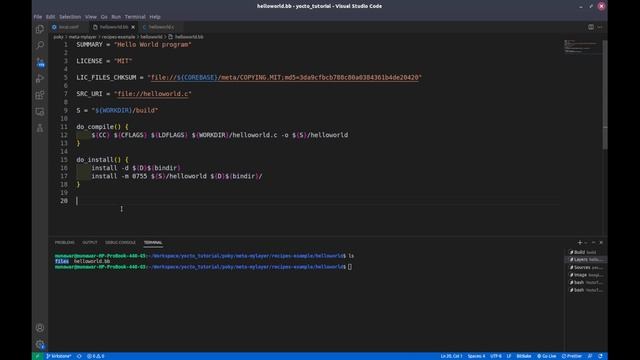Screen dimensions: 640x360
Task: Close the terminal panel
Action: pos(601,242)
